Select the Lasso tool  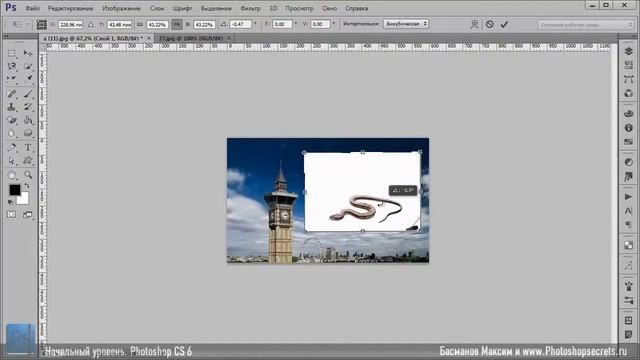tap(12, 66)
